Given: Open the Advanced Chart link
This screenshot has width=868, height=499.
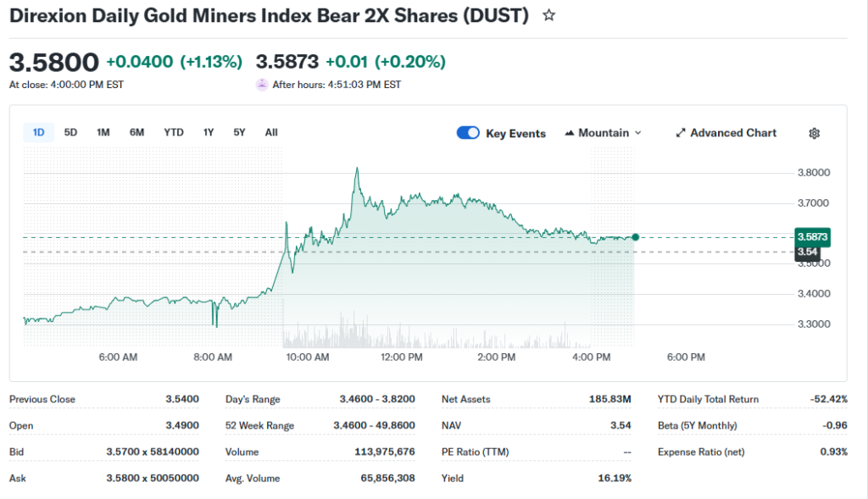Looking at the screenshot, I should tap(732, 133).
